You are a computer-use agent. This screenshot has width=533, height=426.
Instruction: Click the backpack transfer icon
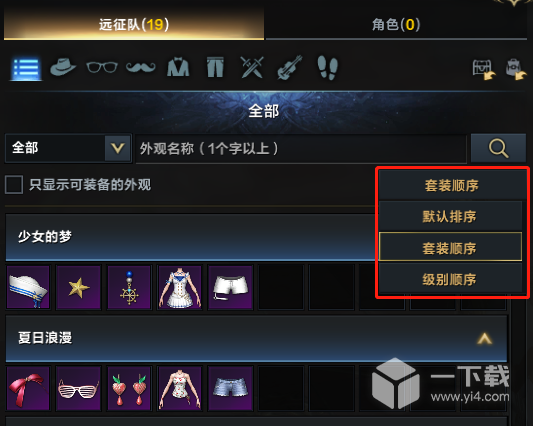(x=515, y=69)
